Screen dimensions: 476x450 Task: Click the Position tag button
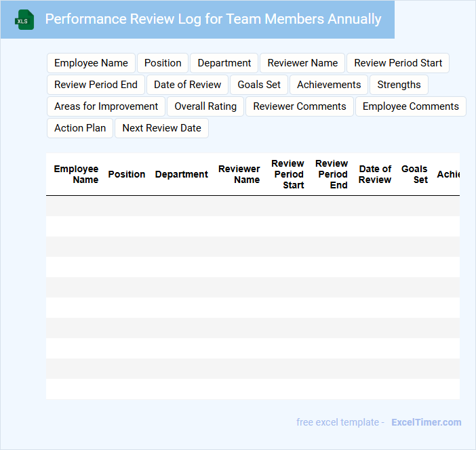[x=163, y=63]
